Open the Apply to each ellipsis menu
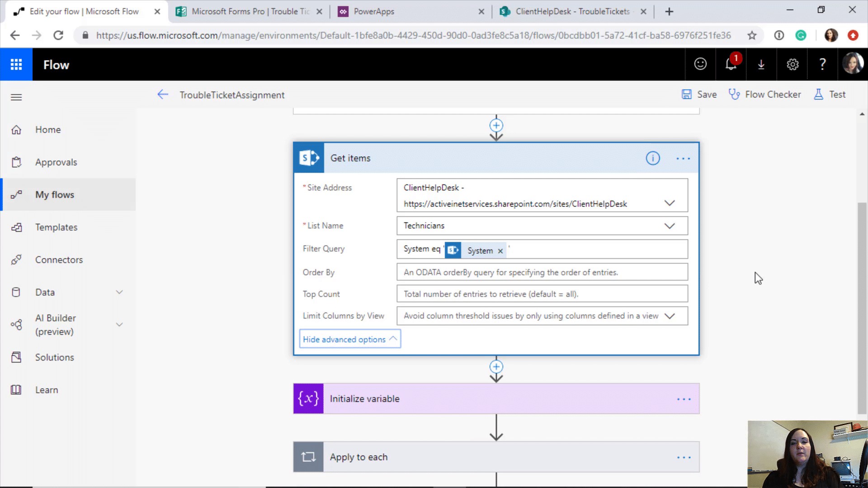This screenshot has width=868, height=488. click(684, 458)
